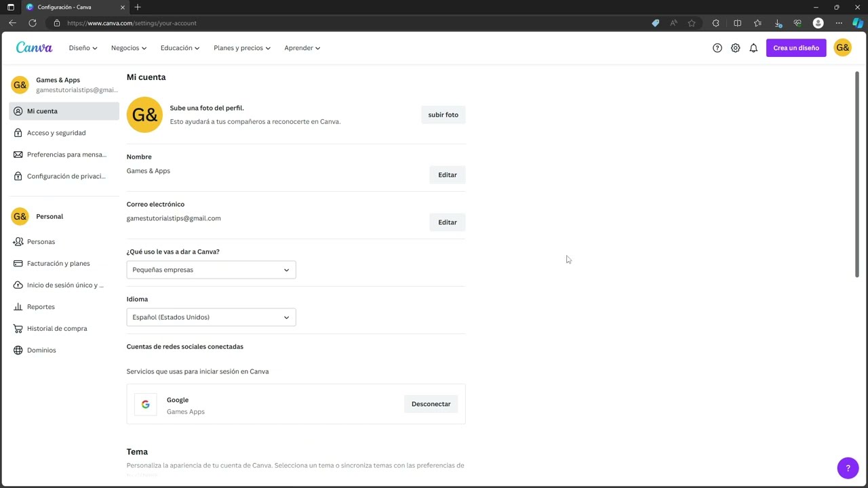Open the Diseño dropdown menu
This screenshot has height=488, width=868.
tap(83, 48)
